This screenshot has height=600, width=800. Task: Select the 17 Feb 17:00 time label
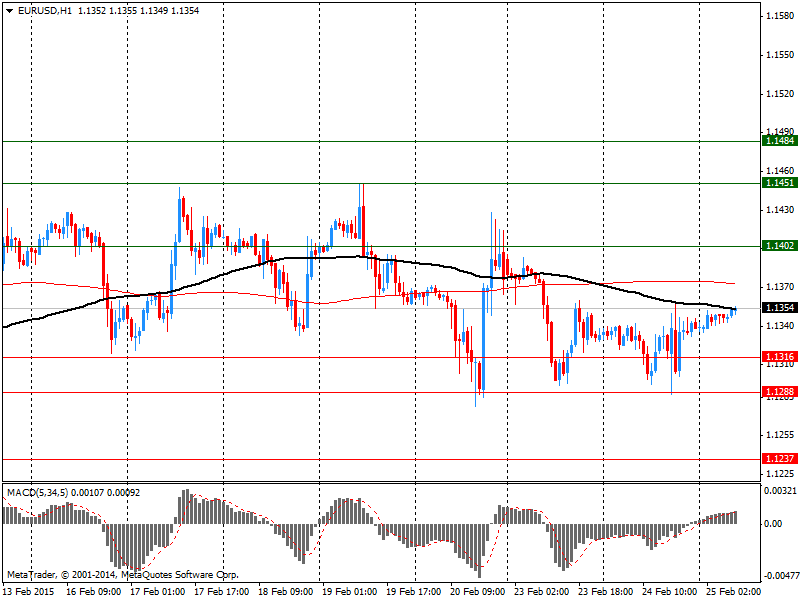pos(222,592)
